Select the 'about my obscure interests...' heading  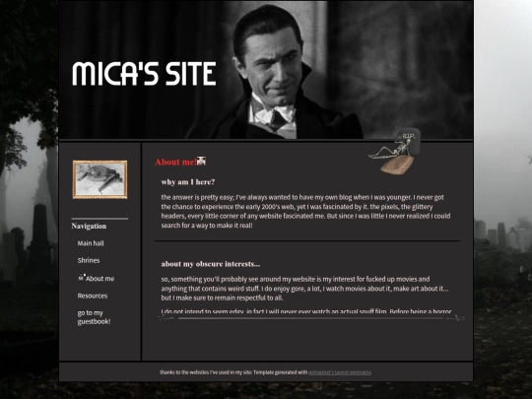(211, 264)
